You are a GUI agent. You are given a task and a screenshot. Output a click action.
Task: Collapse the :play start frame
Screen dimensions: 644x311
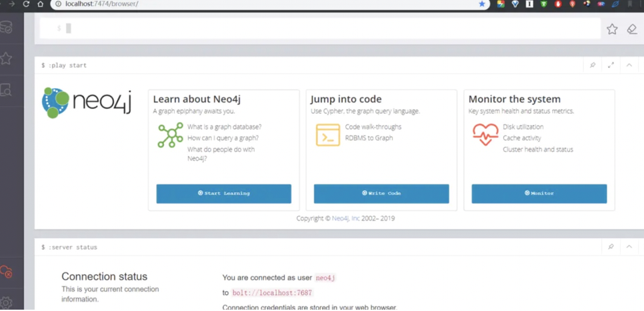(x=629, y=65)
